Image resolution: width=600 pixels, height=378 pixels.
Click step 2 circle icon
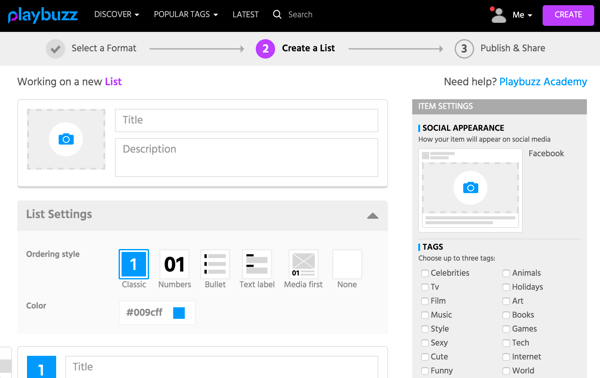tap(265, 49)
